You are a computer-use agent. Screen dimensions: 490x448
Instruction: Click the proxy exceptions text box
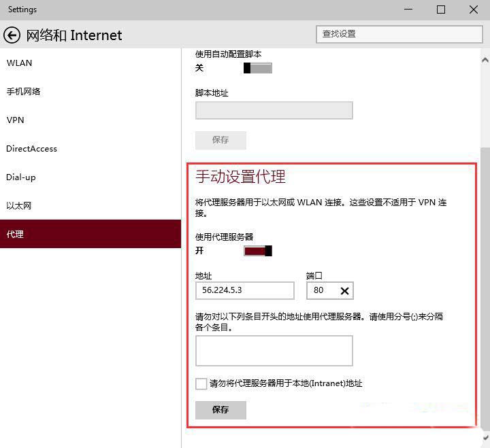[274, 351]
